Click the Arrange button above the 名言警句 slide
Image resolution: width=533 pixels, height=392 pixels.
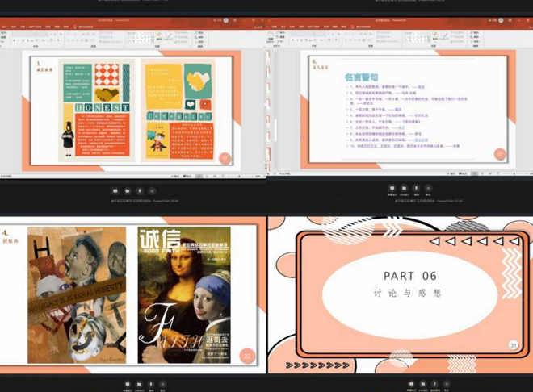pos(436,37)
